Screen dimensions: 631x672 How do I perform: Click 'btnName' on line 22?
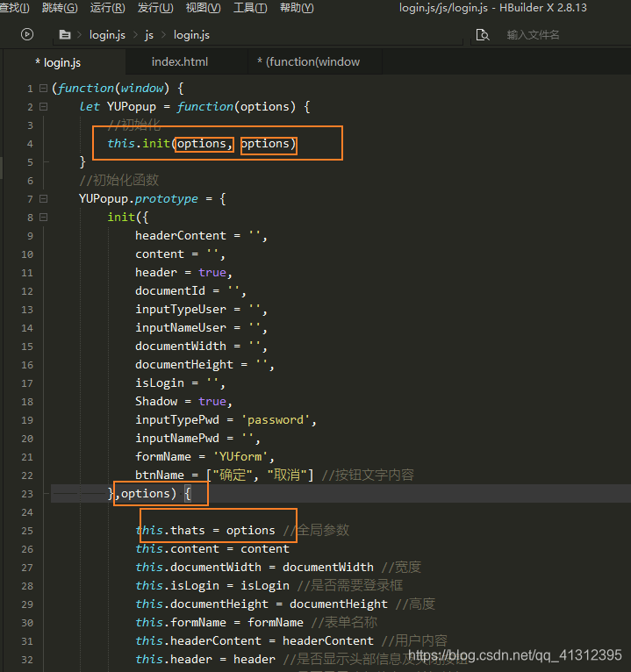tap(160, 475)
